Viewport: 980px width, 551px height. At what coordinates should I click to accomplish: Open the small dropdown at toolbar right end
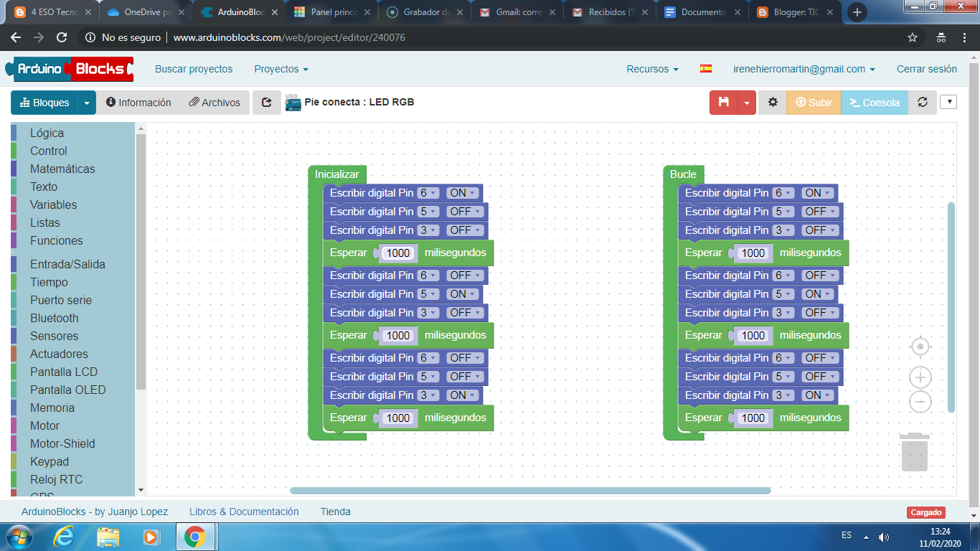[948, 102]
